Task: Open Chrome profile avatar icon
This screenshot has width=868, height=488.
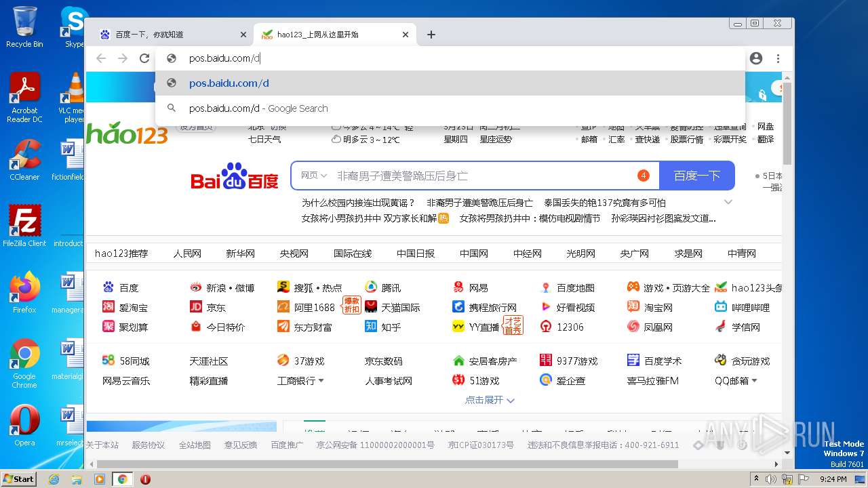Action: (756, 58)
